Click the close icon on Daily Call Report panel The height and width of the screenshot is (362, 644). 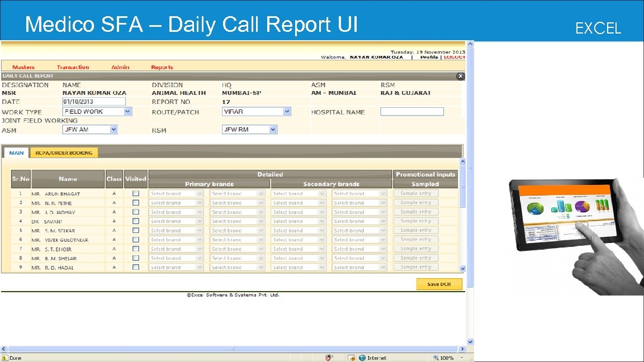click(x=460, y=75)
